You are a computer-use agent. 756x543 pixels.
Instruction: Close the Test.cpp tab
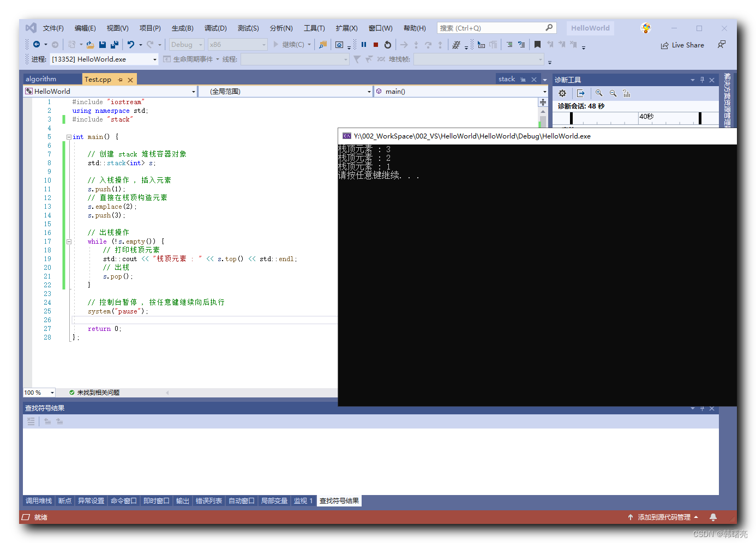pyautogui.click(x=130, y=80)
